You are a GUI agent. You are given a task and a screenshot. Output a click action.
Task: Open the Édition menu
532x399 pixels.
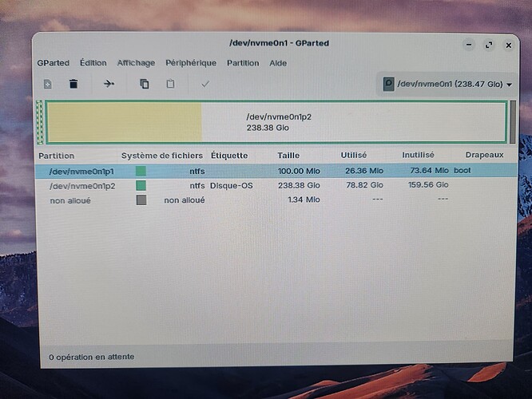93,63
